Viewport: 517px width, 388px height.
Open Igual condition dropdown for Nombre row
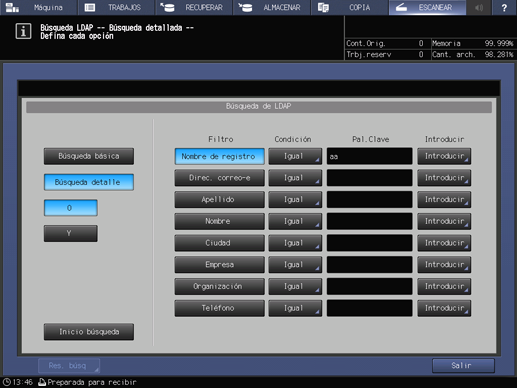(x=295, y=221)
